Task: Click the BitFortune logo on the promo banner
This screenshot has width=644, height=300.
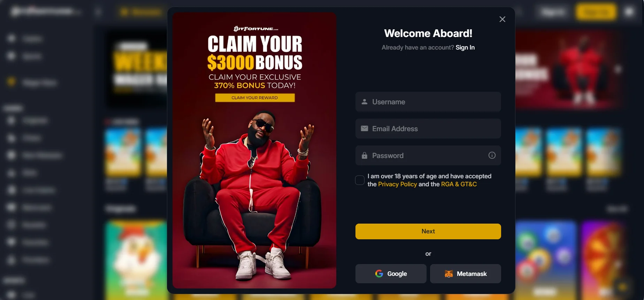Action: (256, 29)
